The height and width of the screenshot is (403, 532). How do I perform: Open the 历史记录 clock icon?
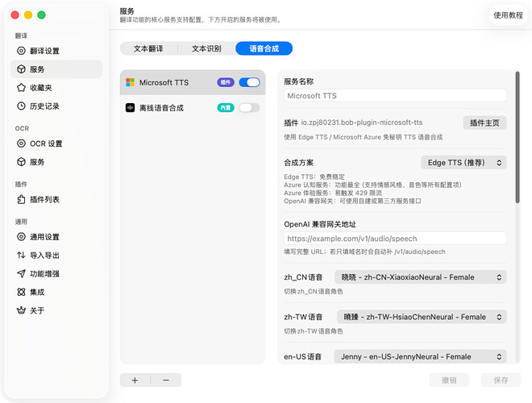[x=21, y=106]
